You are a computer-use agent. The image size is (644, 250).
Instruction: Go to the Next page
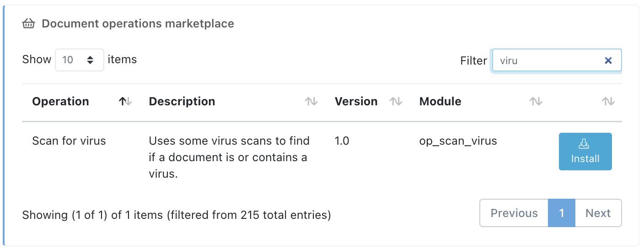point(598,213)
